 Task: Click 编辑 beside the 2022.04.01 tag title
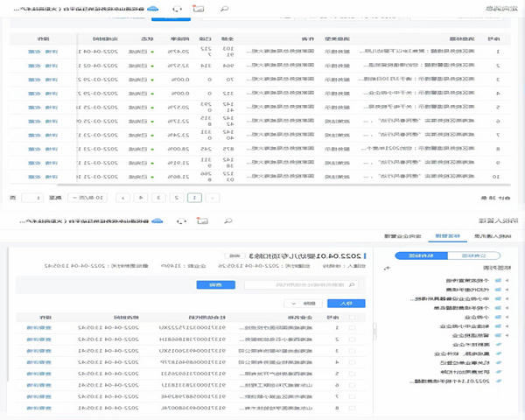[x=234, y=255]
